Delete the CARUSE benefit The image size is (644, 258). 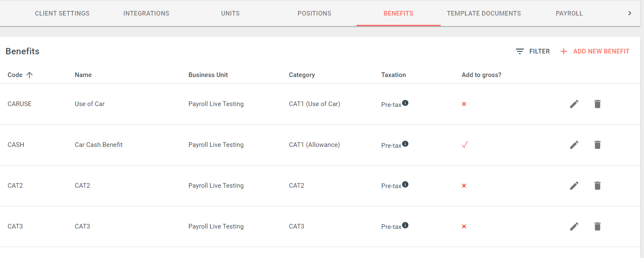pos(597,104)
